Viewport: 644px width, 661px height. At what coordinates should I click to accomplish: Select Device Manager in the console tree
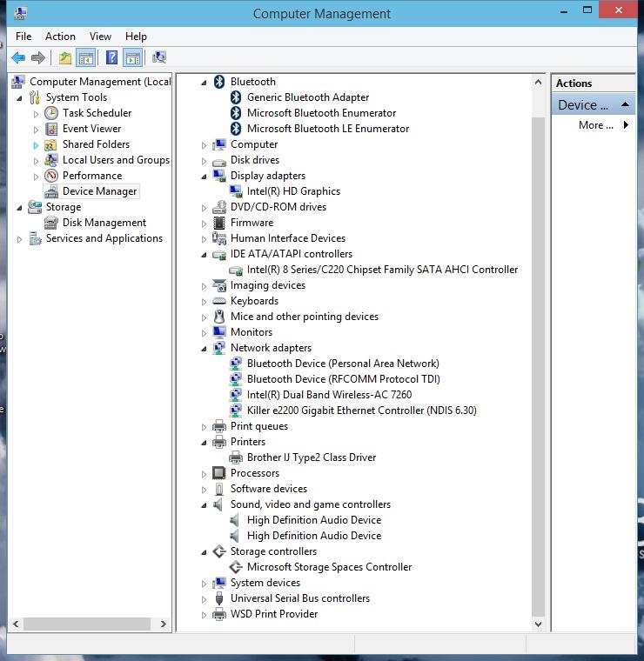click(99, 191)
